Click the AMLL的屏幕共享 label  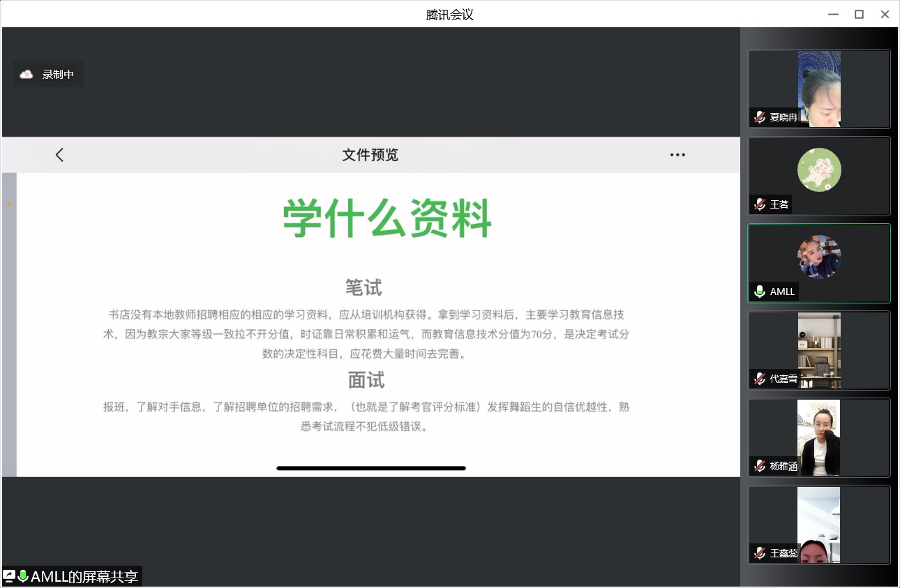[x=84, y=576]
